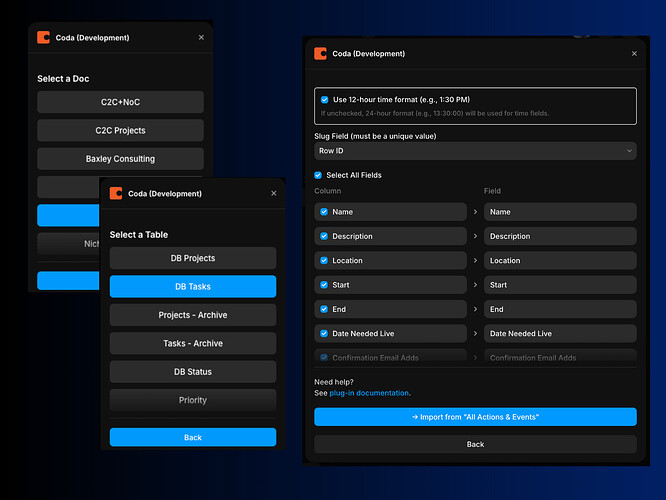
Task: Choose the DB Projects table
Action: (193, 258)
